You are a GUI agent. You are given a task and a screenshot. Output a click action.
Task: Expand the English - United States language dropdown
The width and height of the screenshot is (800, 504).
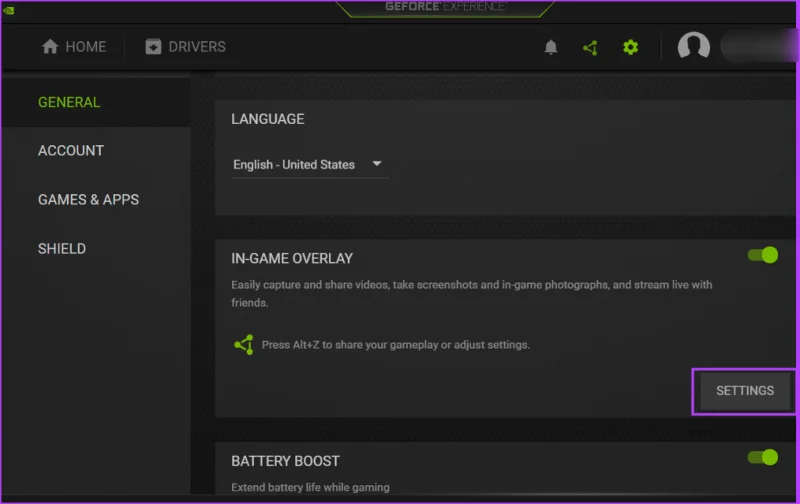click(x=310, y=165)
